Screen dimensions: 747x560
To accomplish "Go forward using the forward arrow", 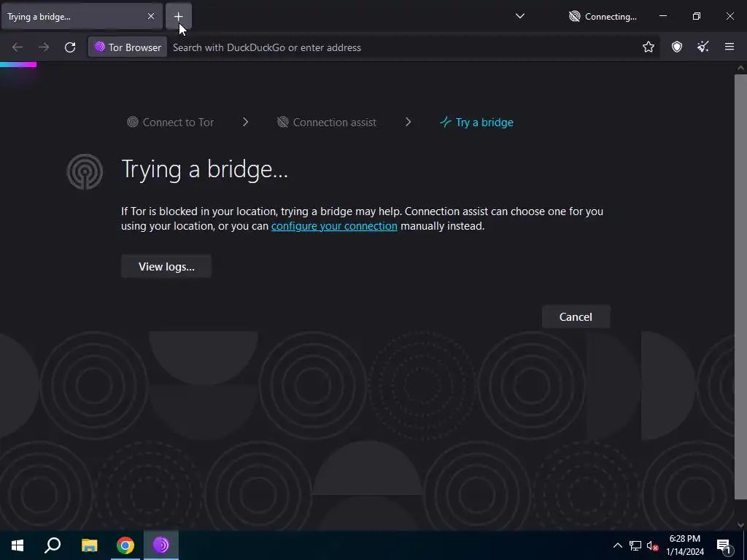I will coord(43,47).
